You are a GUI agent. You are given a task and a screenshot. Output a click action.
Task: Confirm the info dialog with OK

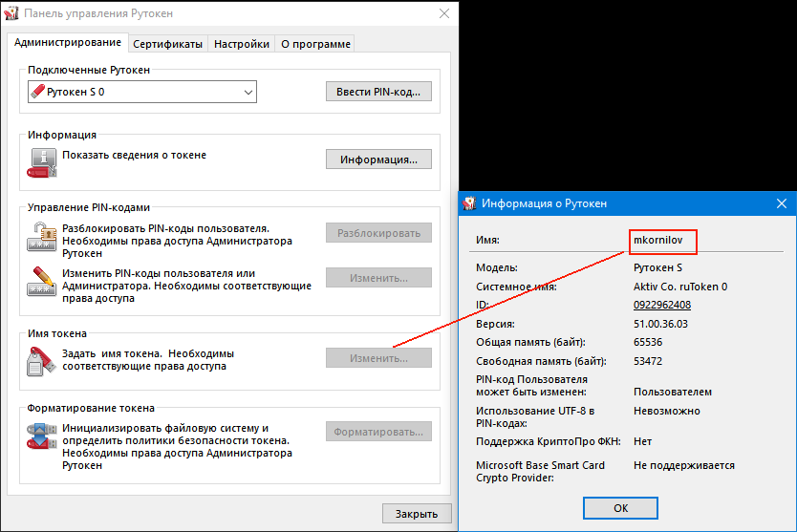620,507
